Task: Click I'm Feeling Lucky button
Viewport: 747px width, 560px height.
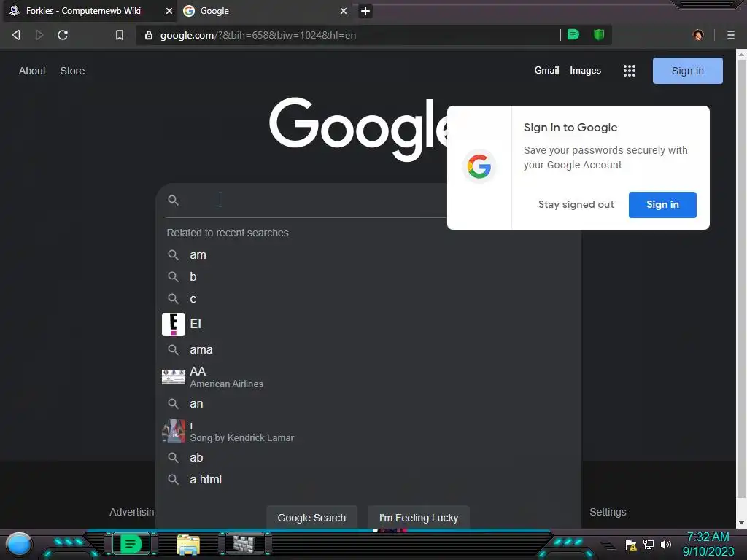Action: (x=418, y=518)
